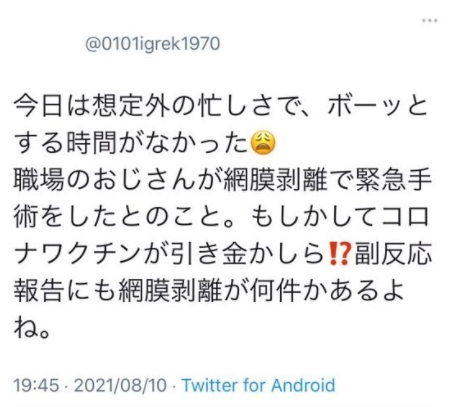Click the word 副反応
Image resolution: width=453 pixels, height=407 pixels.
(x=393, y=254)
